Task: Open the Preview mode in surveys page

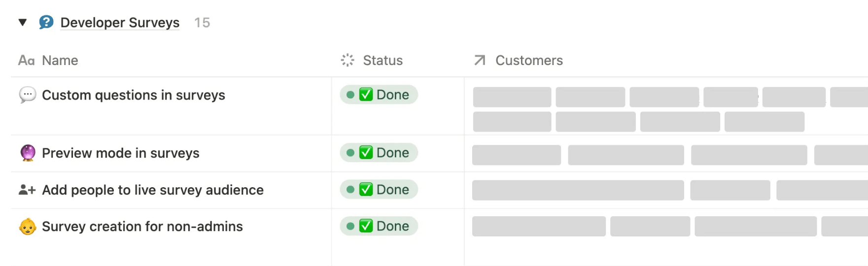Action: (120, 153)
